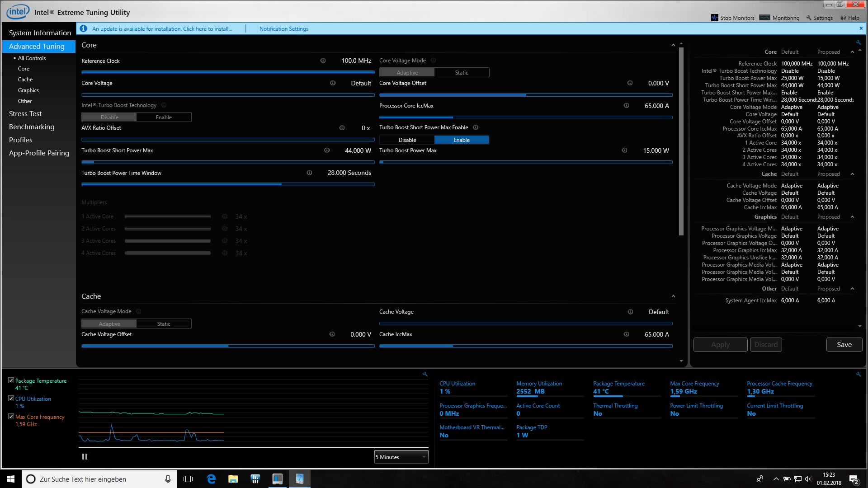Uncheck the Max Core Frequency checkbox

pyautogui.click(x=11, y=417)
